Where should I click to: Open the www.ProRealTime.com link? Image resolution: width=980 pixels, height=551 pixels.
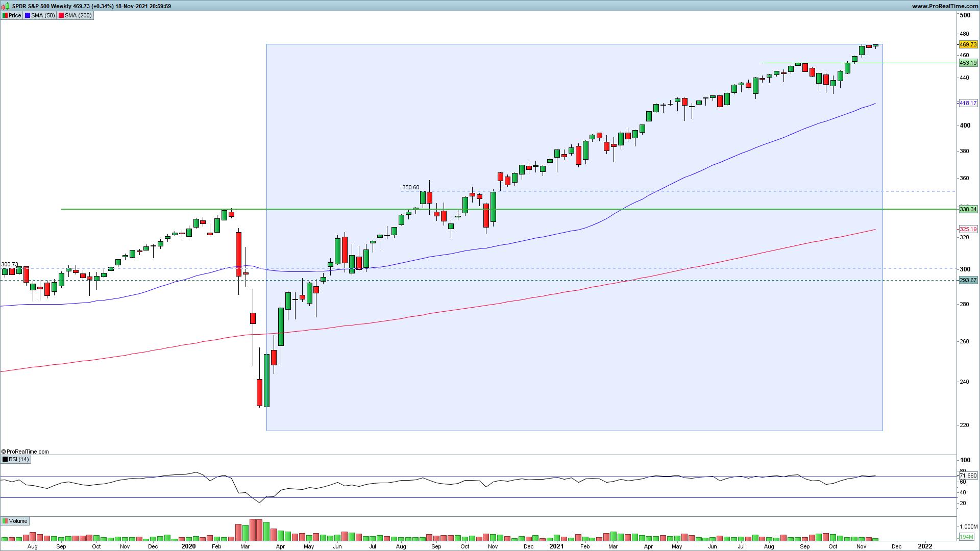coord(945,6)
